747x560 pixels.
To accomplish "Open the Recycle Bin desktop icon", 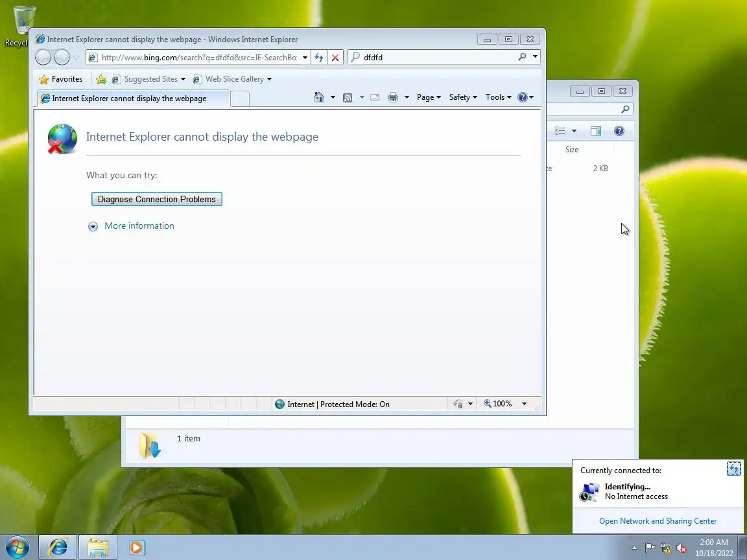I will coord(18,26).
